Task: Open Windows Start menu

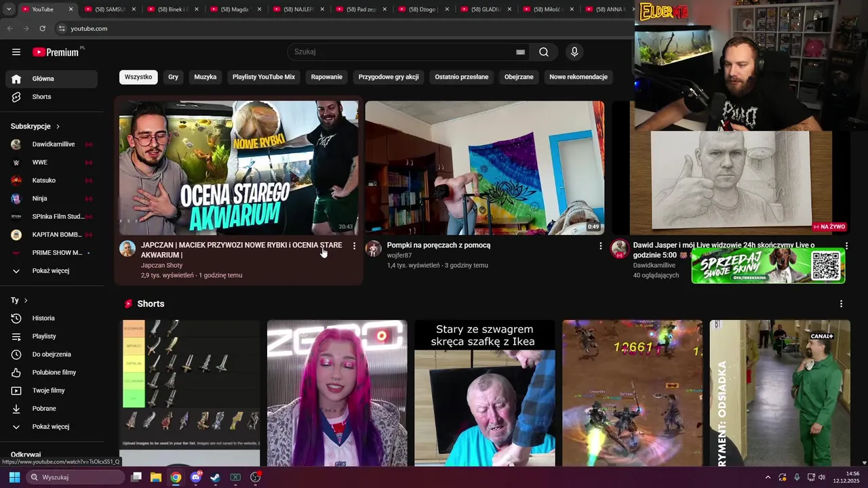Action: click(14, 477)
